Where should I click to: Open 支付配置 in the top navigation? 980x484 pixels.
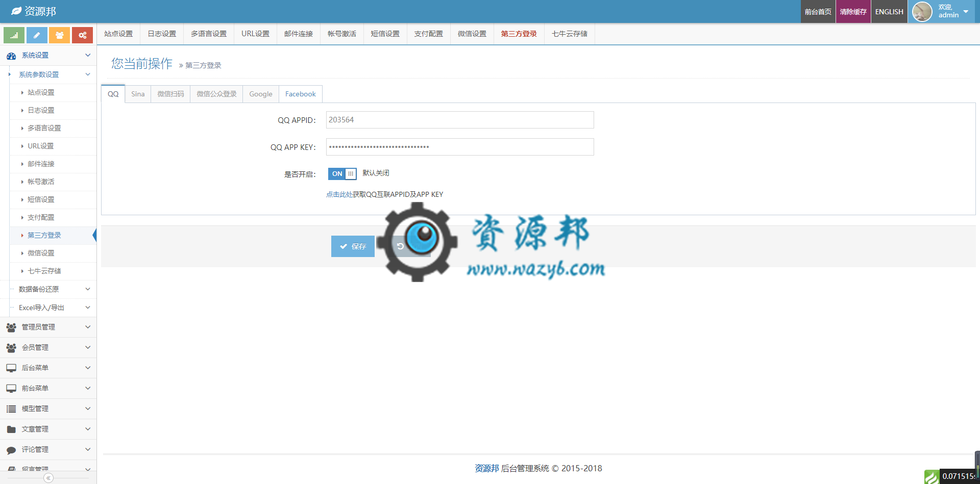coord(429,34)
